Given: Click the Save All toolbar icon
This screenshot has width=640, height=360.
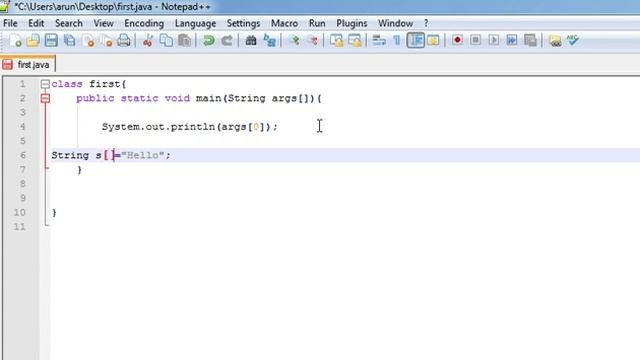Looking at the screenshot, I should (70, 40).
